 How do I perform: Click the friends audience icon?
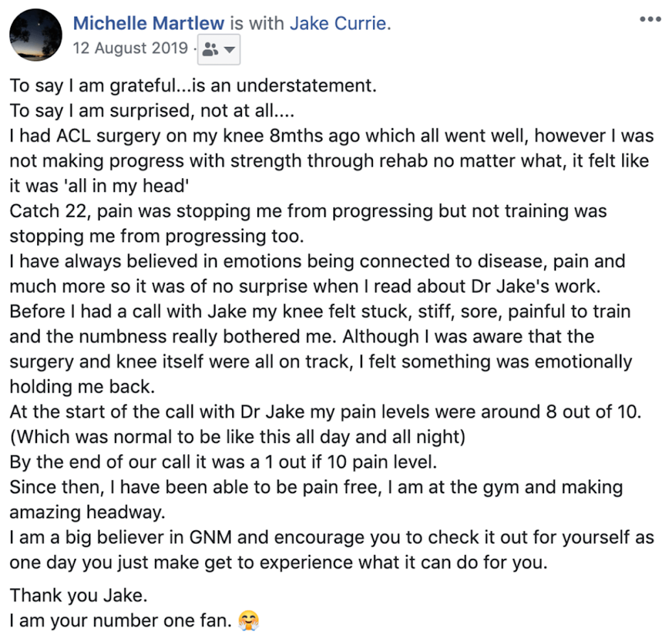click(x=210, y=49)
